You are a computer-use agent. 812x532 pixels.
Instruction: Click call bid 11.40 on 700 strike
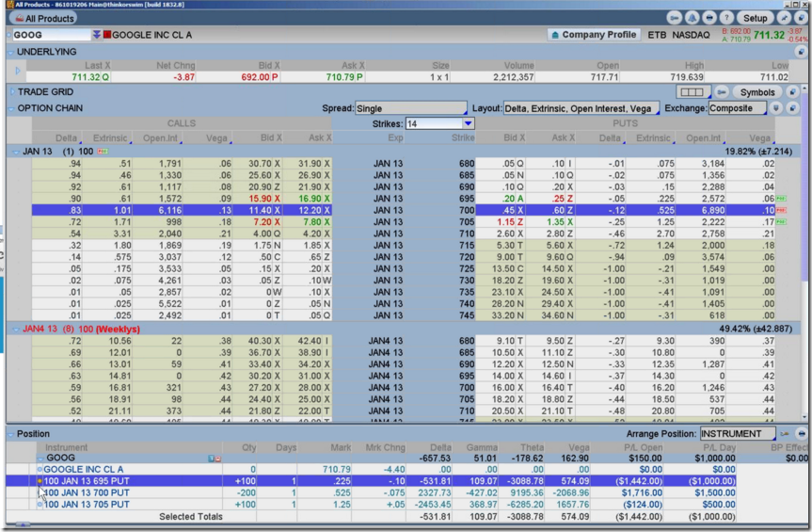tap(260, 210)
